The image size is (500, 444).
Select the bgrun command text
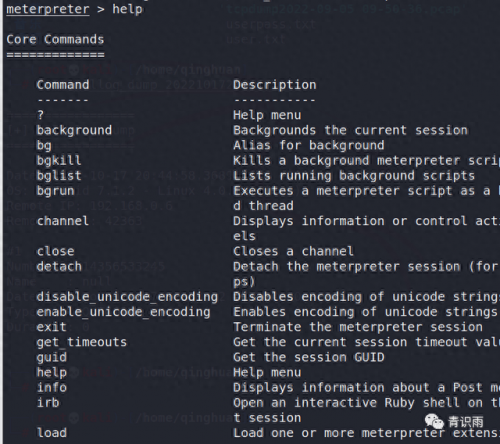[55, 191]
